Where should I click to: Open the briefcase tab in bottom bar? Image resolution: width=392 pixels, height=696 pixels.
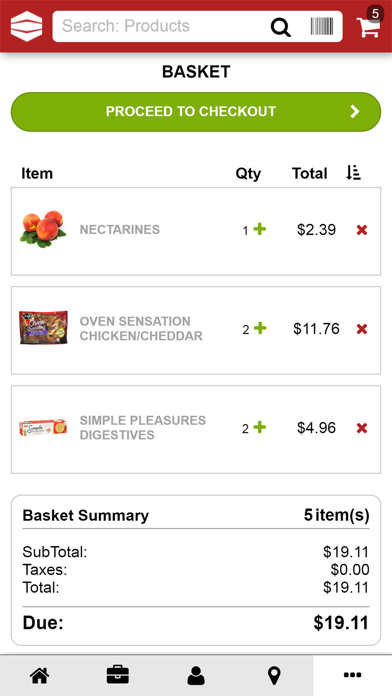point(118,676)
